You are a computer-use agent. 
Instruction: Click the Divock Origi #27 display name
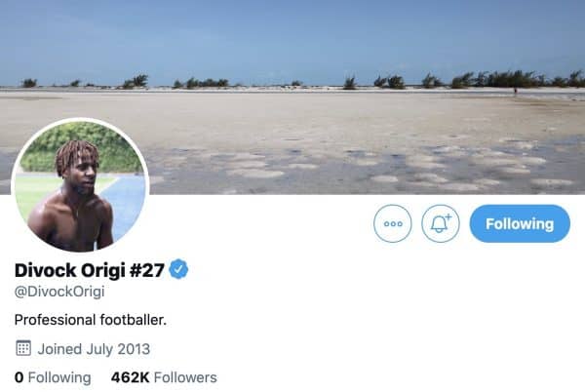point(89,270)
